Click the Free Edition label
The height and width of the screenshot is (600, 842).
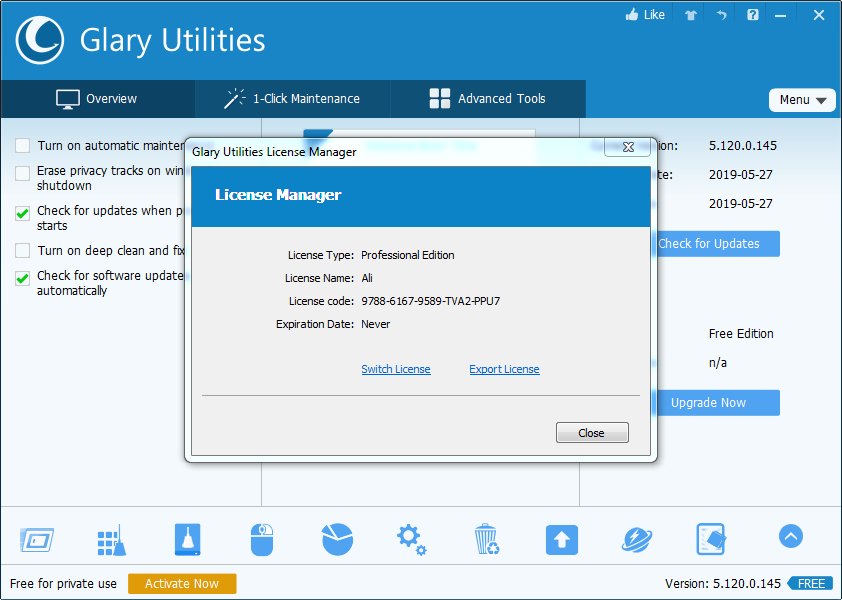pos(741,334)
